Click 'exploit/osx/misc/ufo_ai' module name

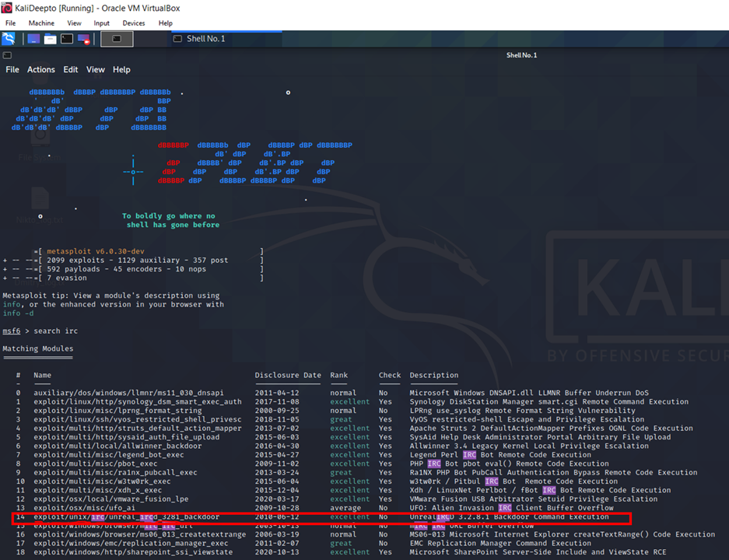84,507
